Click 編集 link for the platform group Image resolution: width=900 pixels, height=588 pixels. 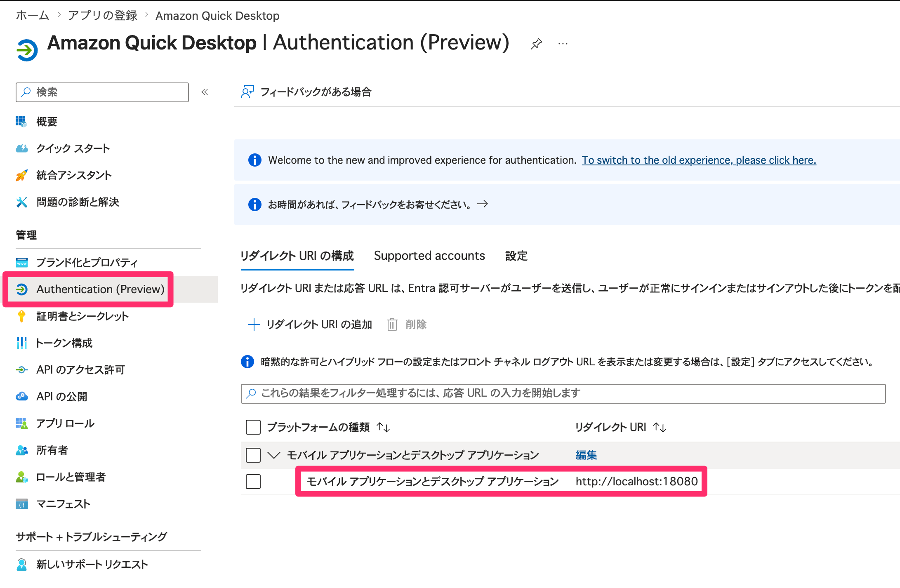coord(586,455)
